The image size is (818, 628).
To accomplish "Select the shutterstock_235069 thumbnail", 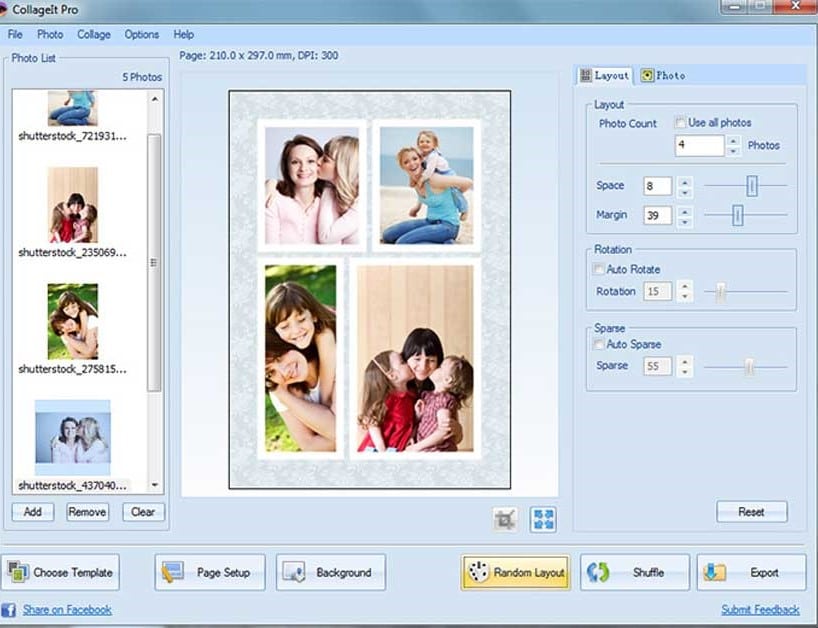I will [73, 205].
